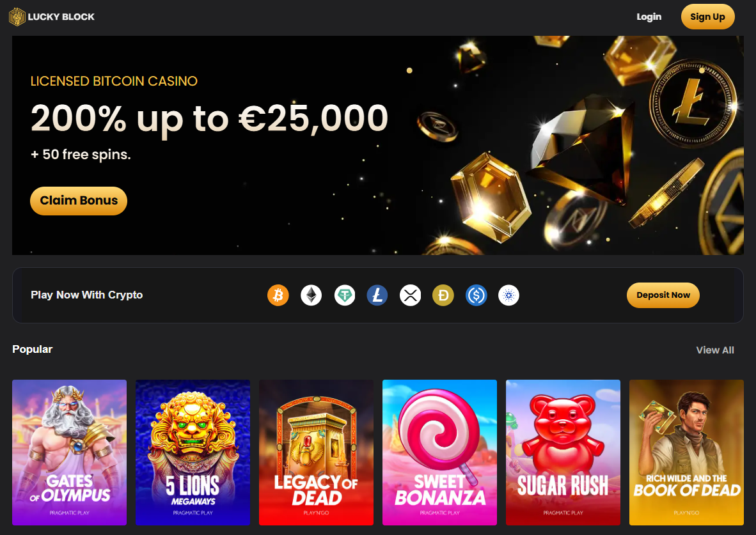
Task: Click the USD Coin icon
Action: [476, 295]
